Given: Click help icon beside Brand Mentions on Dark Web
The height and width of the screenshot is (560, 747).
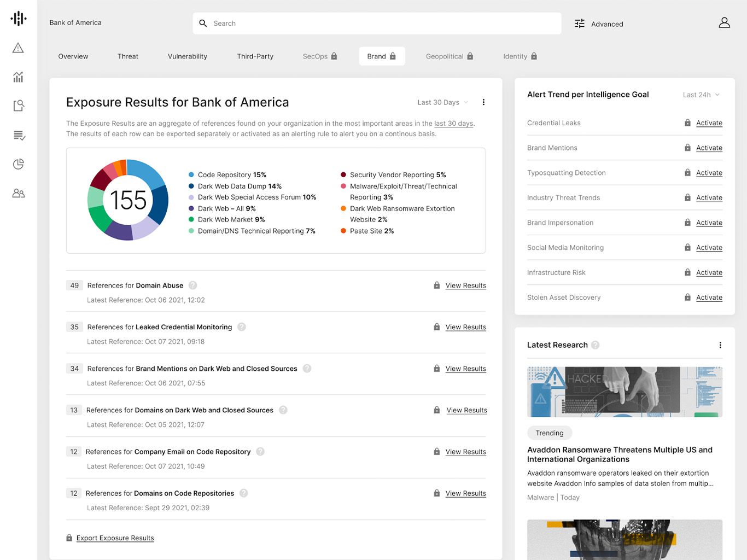Looking at the screenshot, I should pos(307,369).
